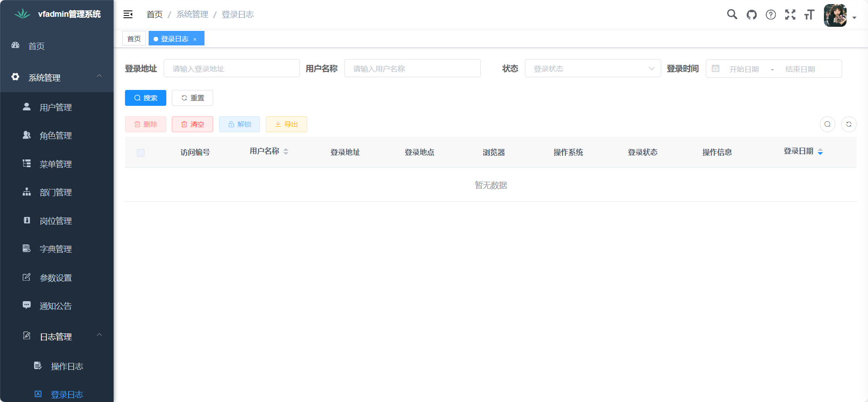Click the 登录地址 column header
Image resolution: width=868 pixels, height=402 pixels.
(345, 152)
